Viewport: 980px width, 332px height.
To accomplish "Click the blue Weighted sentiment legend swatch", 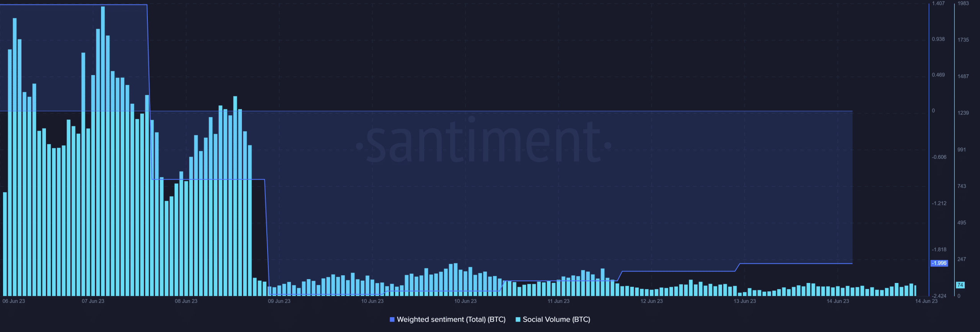I will (x=392, y=319).
